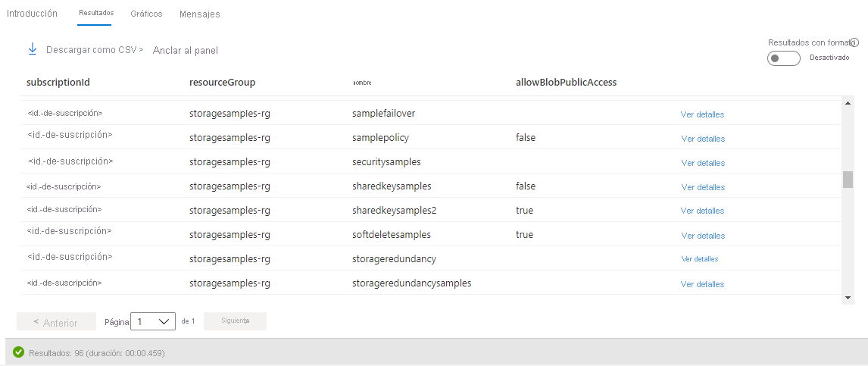Screen dimensions: 868x366
Task: Click the scrollbar down arrow
Action: tap(848, 298)
